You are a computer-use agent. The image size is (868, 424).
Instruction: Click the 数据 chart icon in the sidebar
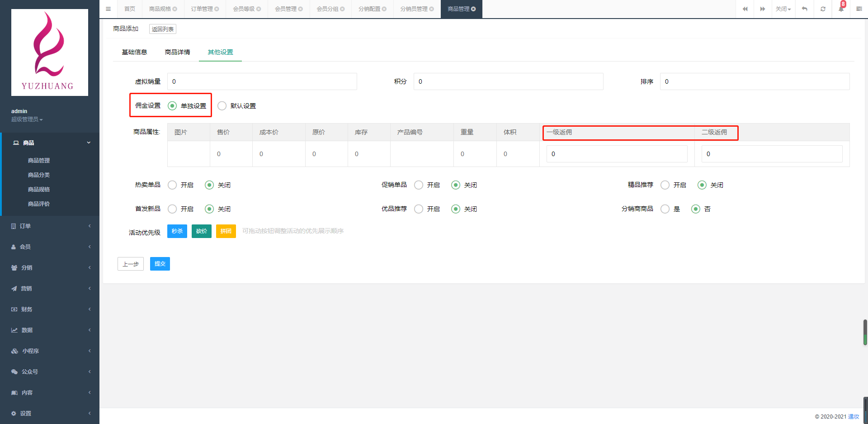[x=14, y=330]
